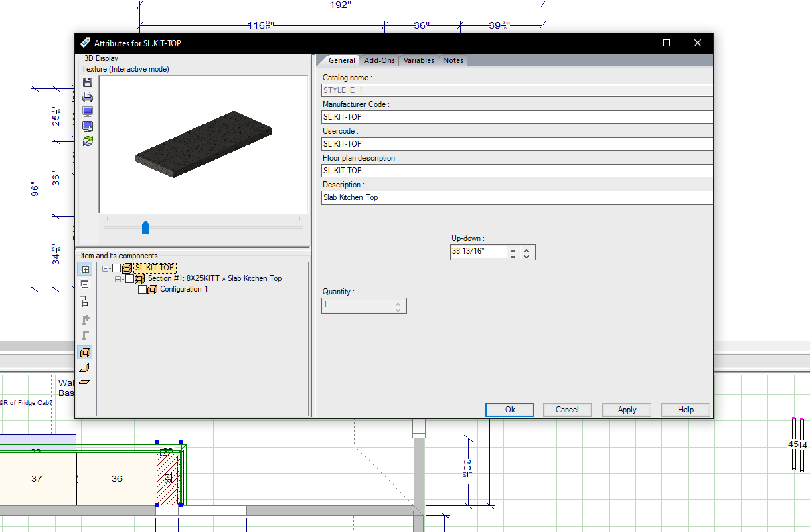The width and height of the screenshot is (810, 532).
Task: Collapse the SL.KIT-TOP tree node
Action: point(106,268)
